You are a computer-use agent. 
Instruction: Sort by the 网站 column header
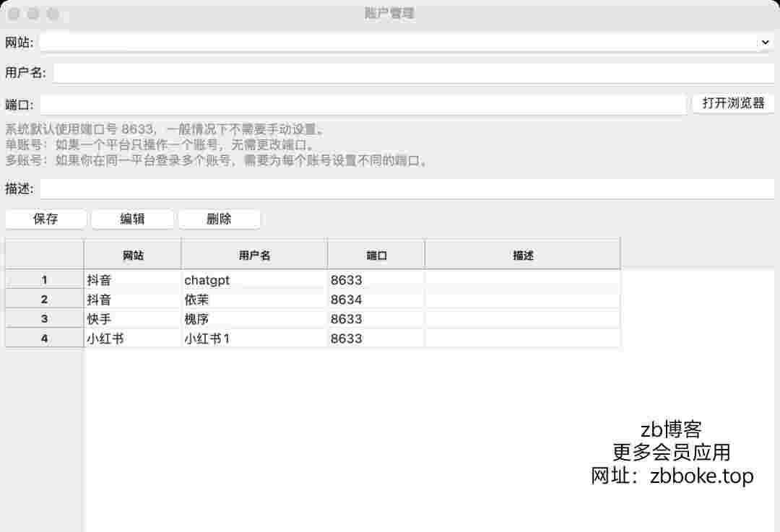pos(133,255)
